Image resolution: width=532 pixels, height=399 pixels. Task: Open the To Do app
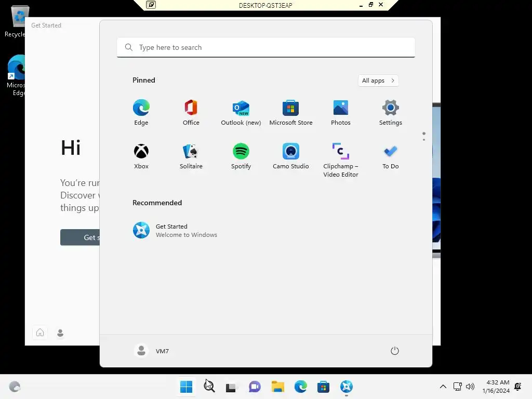tap(391, 156)
